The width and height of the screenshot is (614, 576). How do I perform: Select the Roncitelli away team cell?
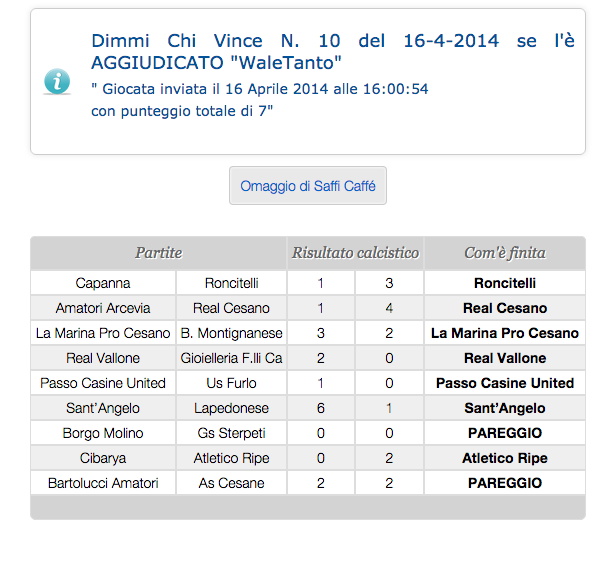[x=231, y=283]
